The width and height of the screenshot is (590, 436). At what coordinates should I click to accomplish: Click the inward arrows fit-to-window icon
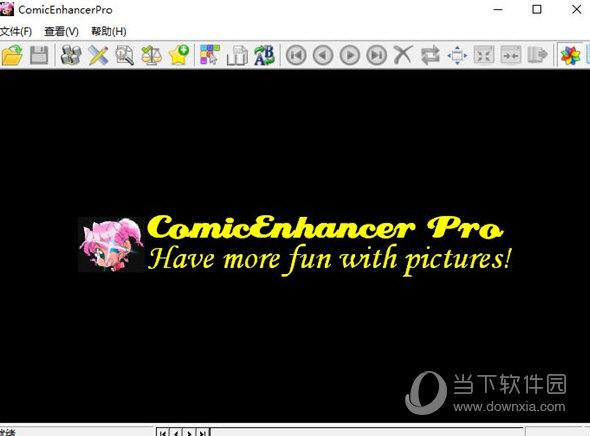click(x=484, y=55)
